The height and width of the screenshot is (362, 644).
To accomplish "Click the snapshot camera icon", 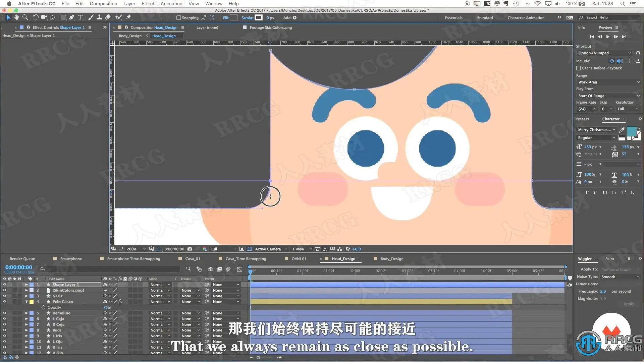I will tap(190, 249).
